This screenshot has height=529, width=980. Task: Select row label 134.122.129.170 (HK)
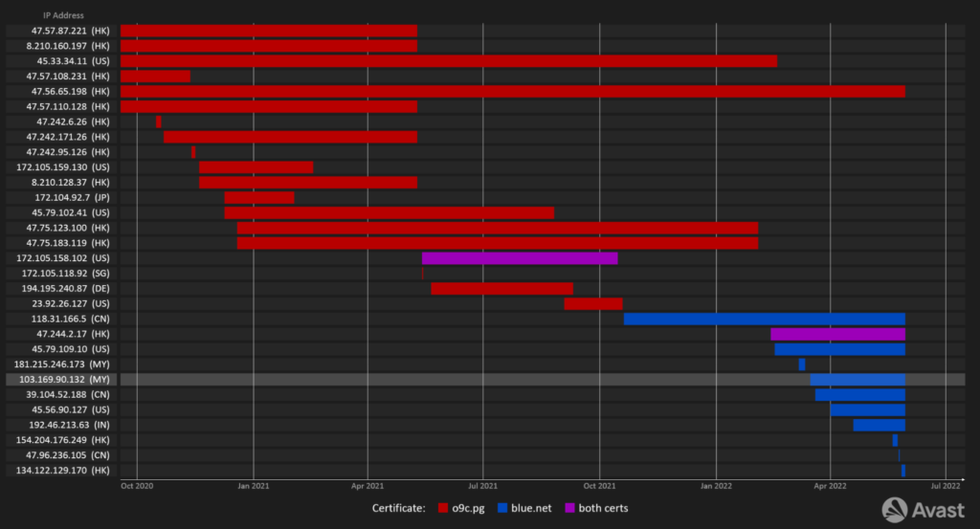[x=63, y=471]
